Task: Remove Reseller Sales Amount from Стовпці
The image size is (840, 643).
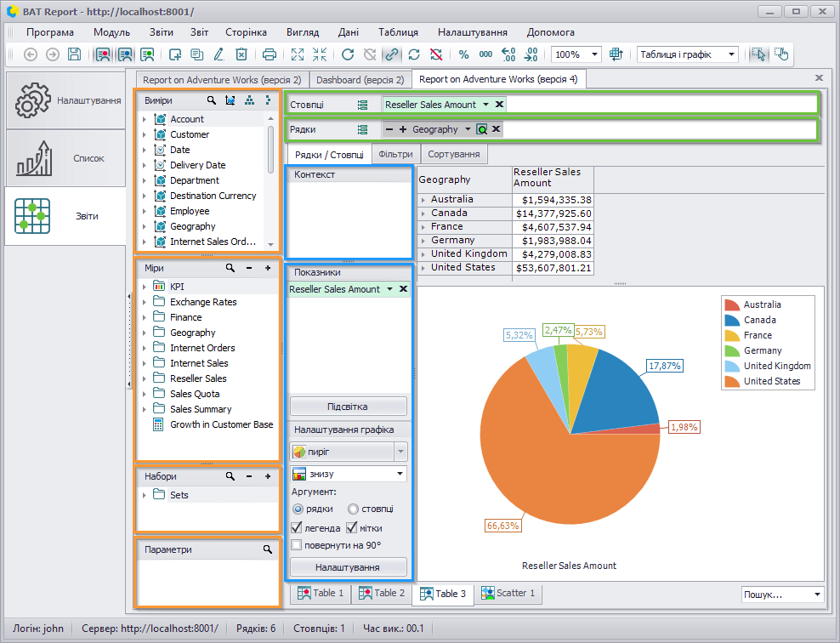Action: tap(499, 104)
